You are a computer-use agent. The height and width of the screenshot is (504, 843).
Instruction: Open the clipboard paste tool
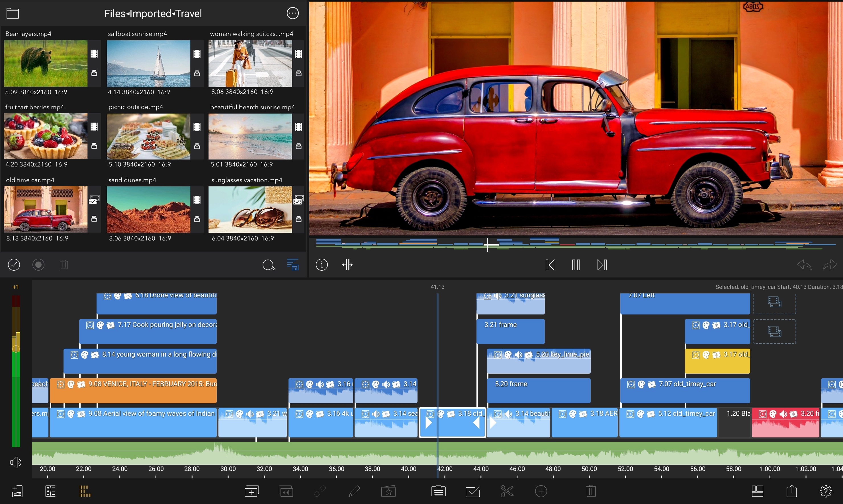tap(438, 491)
